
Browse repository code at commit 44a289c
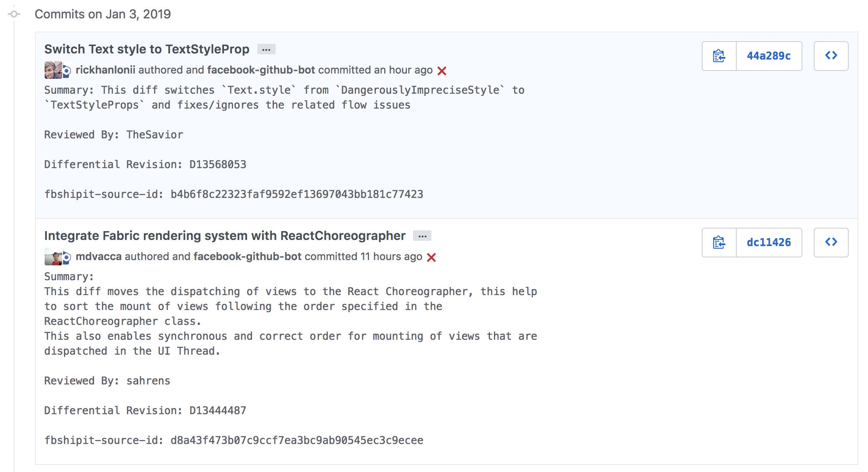click(831, 56)
